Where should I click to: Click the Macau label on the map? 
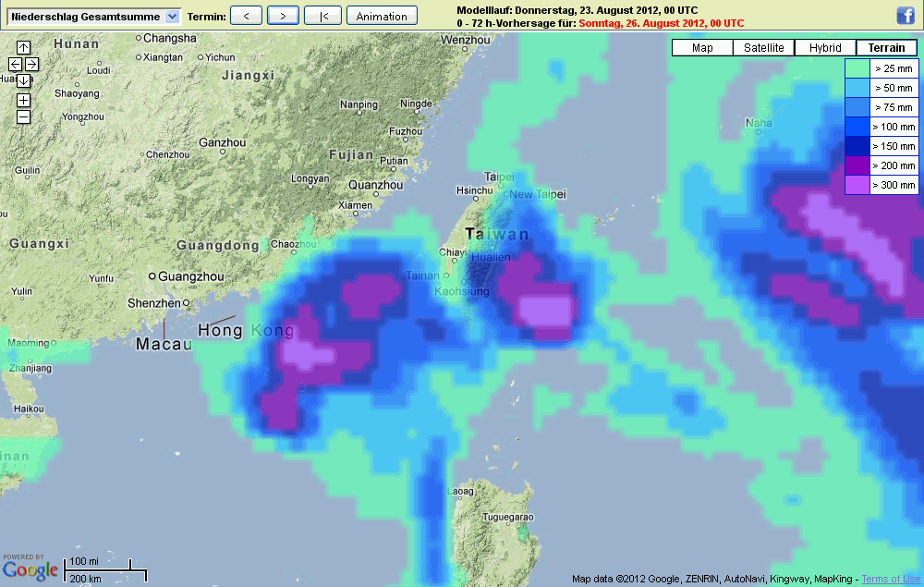164,344
